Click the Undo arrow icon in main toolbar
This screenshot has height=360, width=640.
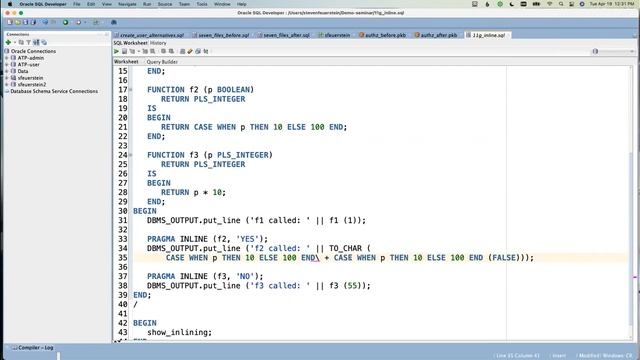[x=45, y=22]
